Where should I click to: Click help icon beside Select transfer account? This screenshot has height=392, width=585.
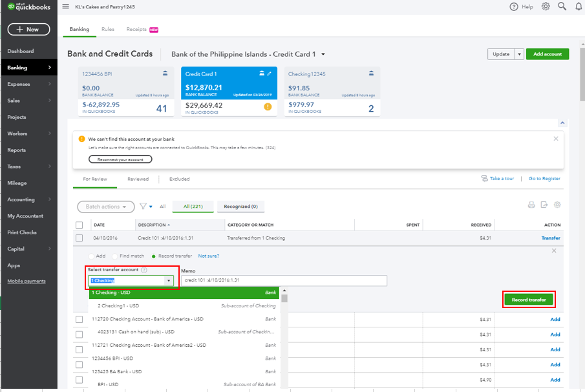click(144, 270)
